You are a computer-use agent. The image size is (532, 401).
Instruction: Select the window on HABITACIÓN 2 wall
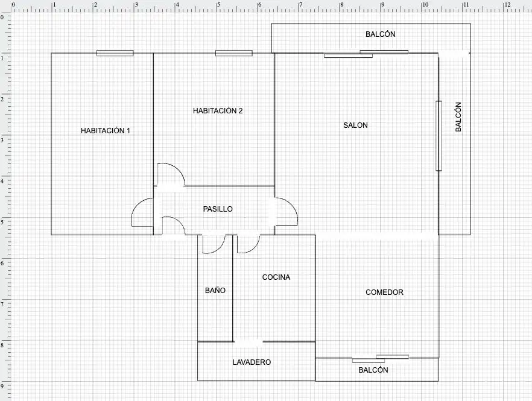point(234,53)
